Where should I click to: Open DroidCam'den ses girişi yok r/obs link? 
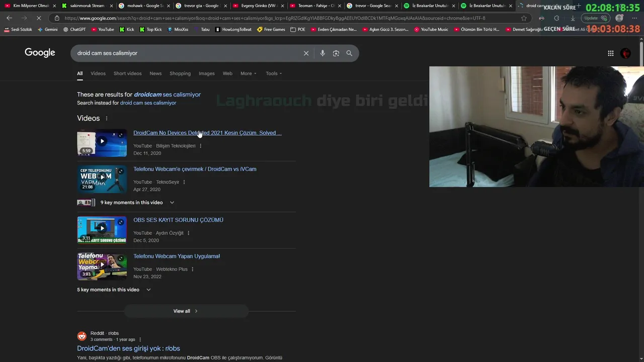pos(128,348)
